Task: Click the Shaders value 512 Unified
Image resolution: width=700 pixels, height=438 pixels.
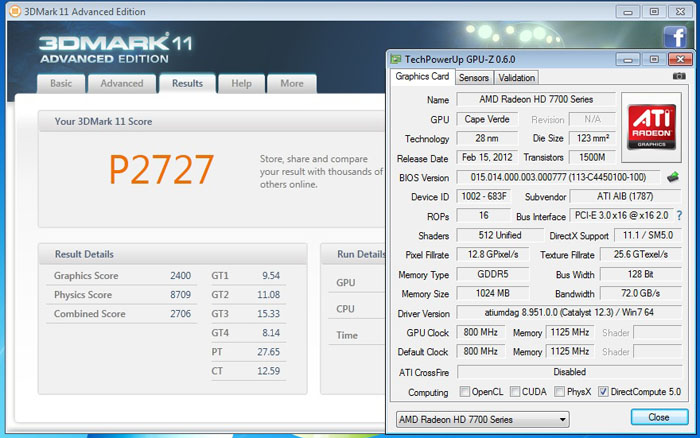Action: coord(500,235)
